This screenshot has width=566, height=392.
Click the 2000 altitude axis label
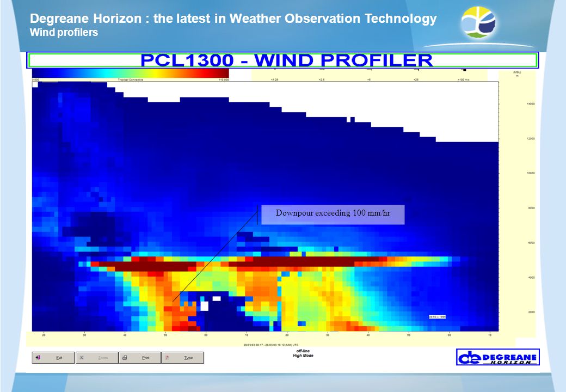pyautogui.click(x=531, y=312)
